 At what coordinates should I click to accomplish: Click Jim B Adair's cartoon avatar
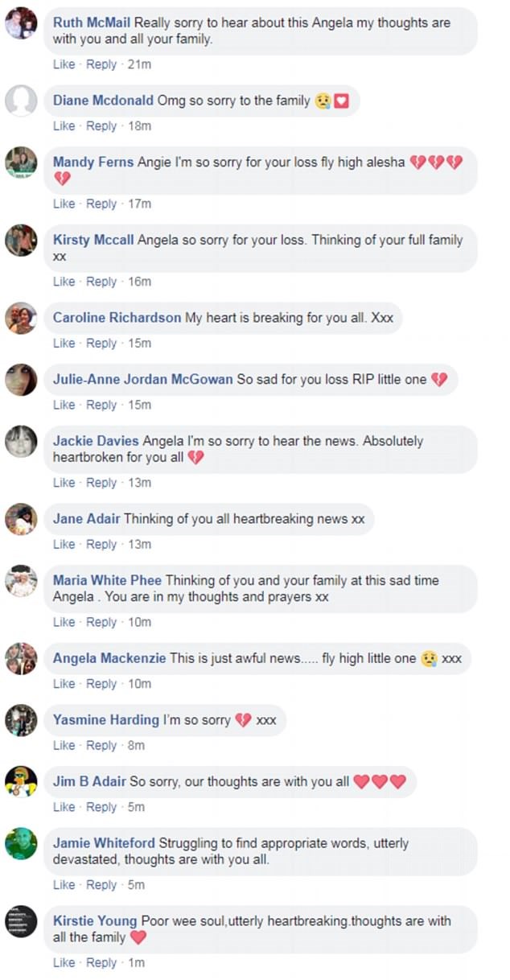(21, 781)
